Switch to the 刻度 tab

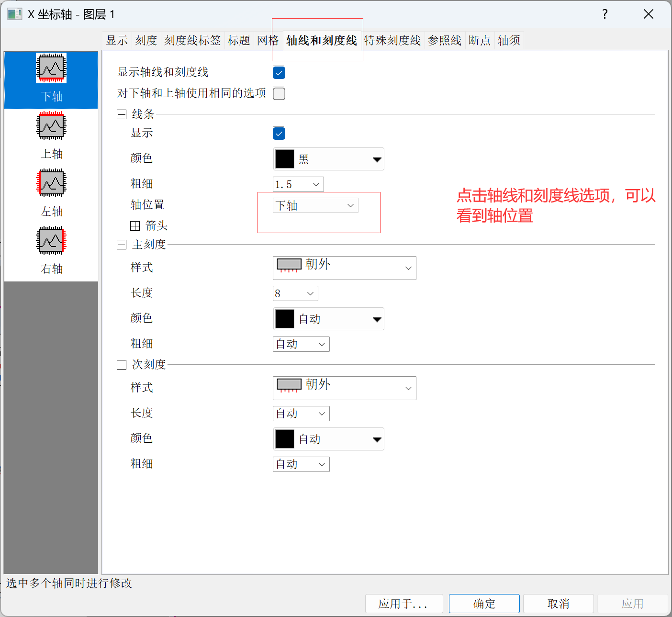[x=146, y=40]
